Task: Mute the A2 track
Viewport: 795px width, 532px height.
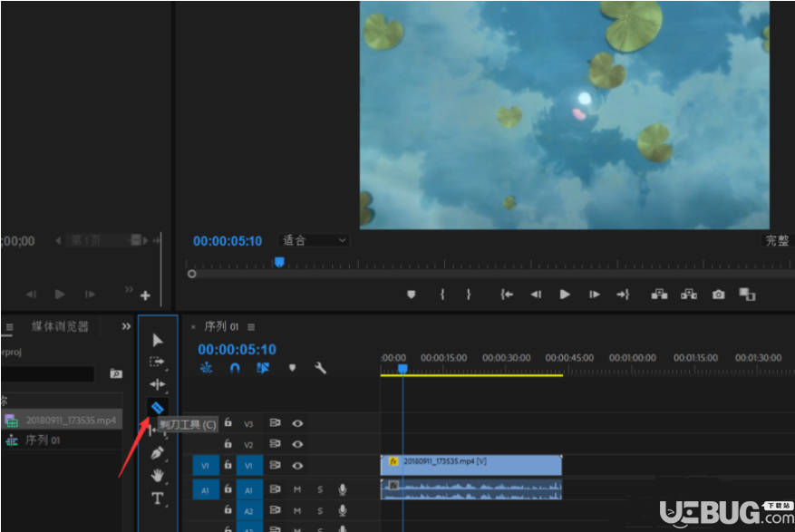Action: point(297,511)
